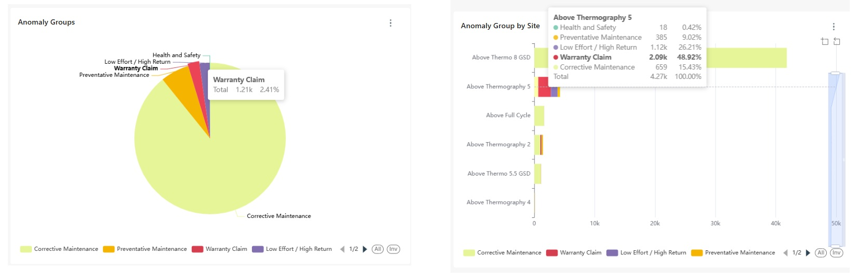Click the zoom area select icon in bar chart
The height and width of the screenshot is (278, 868).
[x=825, y=41]
